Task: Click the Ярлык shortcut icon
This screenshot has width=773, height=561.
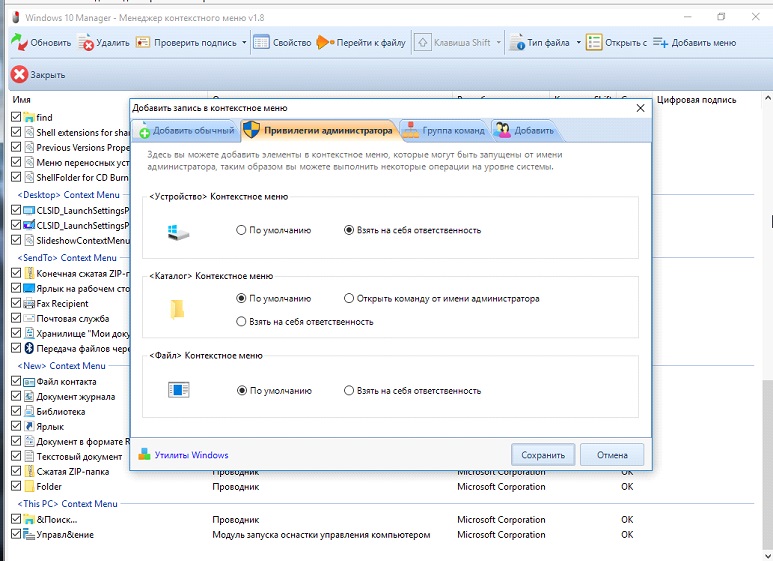Action: [29, 426]
